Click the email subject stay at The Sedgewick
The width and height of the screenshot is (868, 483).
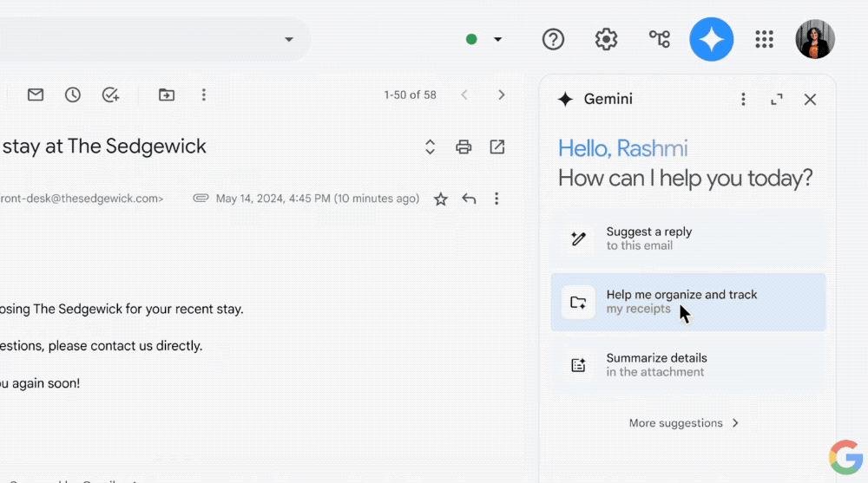(x=104, y=146)
